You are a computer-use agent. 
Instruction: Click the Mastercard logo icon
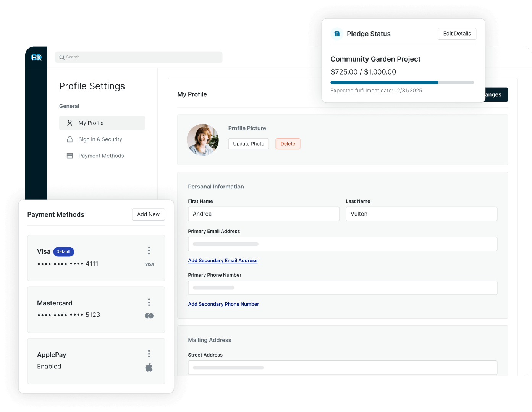pos(149,316)
